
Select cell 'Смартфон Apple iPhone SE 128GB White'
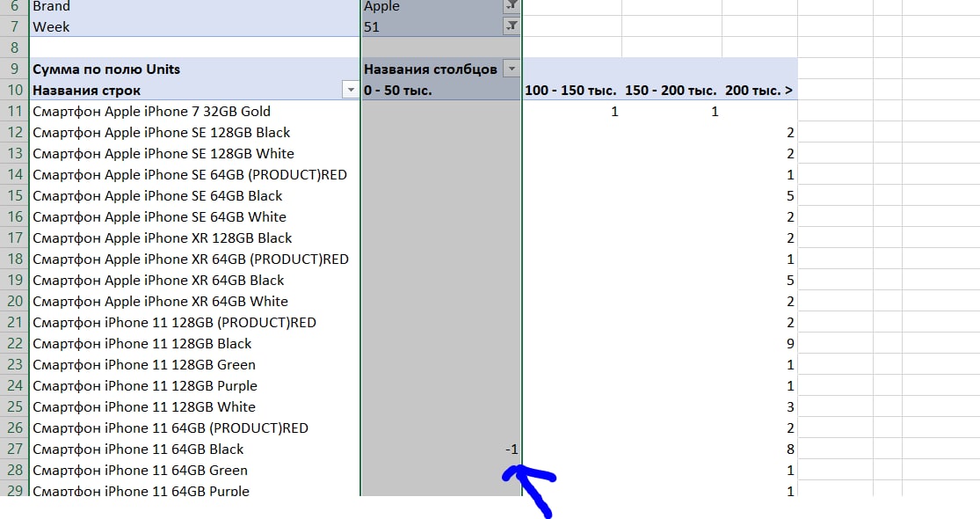[194, 154]
